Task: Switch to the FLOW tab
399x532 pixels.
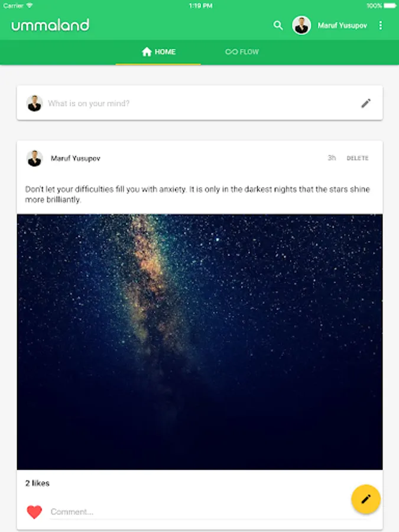Action: tap(242, 52)
